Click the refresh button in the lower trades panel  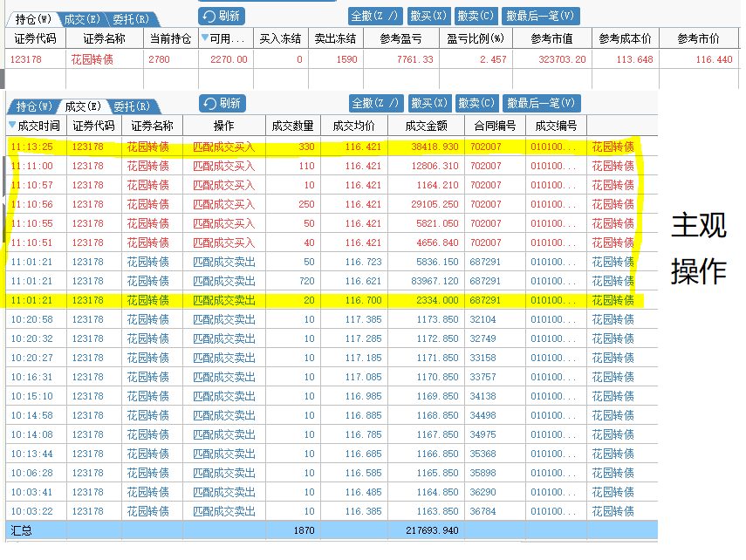point(222,103)
